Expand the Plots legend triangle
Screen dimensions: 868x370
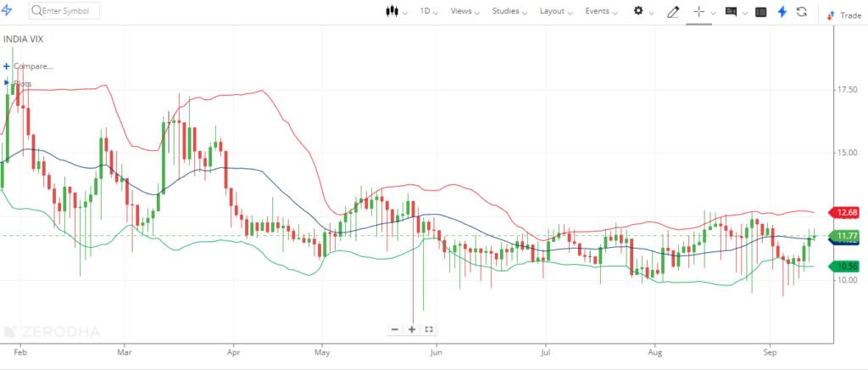point(7,83)
